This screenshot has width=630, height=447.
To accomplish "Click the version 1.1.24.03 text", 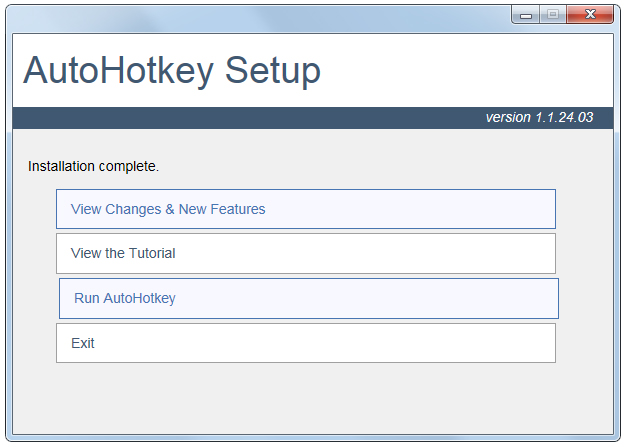I will coord(539,117).
